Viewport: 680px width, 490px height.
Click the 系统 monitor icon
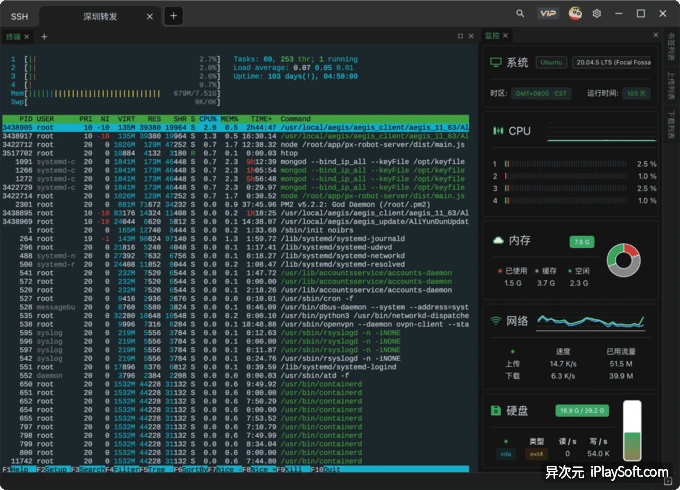tap(496, 62)
